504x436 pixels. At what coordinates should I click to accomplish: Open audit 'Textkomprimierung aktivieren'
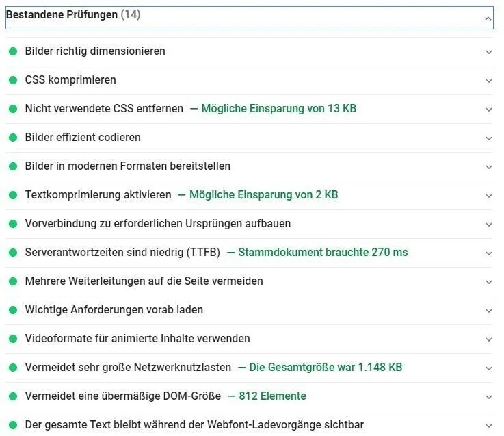[x=98, y=195]
